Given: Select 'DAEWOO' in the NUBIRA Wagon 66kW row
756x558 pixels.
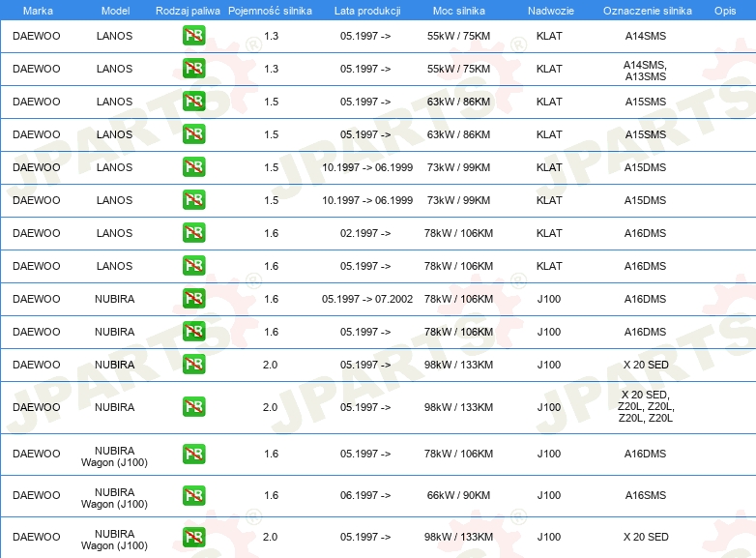Looking at the screenshot, I should 36,495.
